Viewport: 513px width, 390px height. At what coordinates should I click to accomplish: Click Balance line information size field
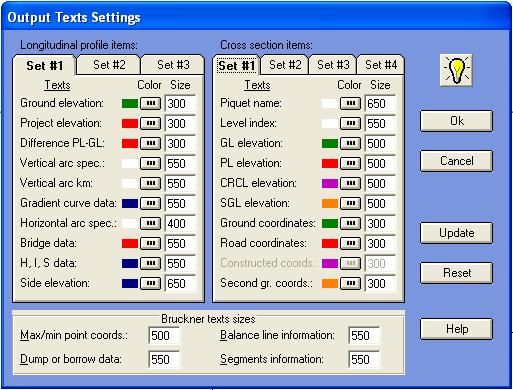coord(364,336)
